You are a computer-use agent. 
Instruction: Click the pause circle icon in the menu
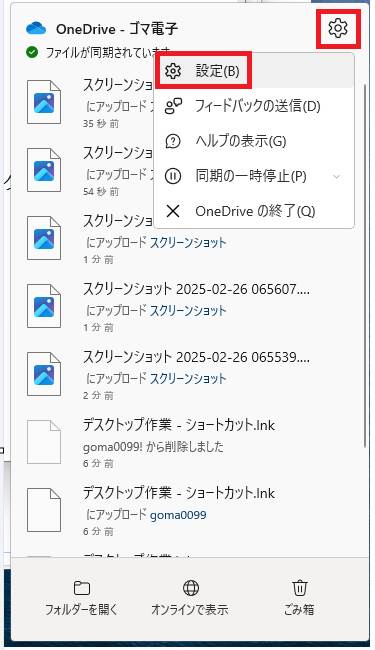173,177
